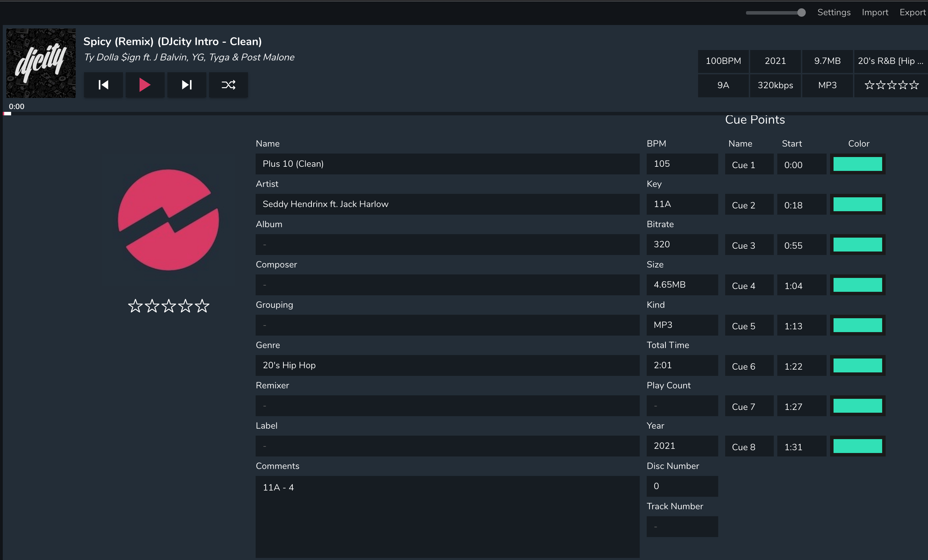Toggle shuffle playback mode
Screen dimensions: 928x560
tap(228, 85)
